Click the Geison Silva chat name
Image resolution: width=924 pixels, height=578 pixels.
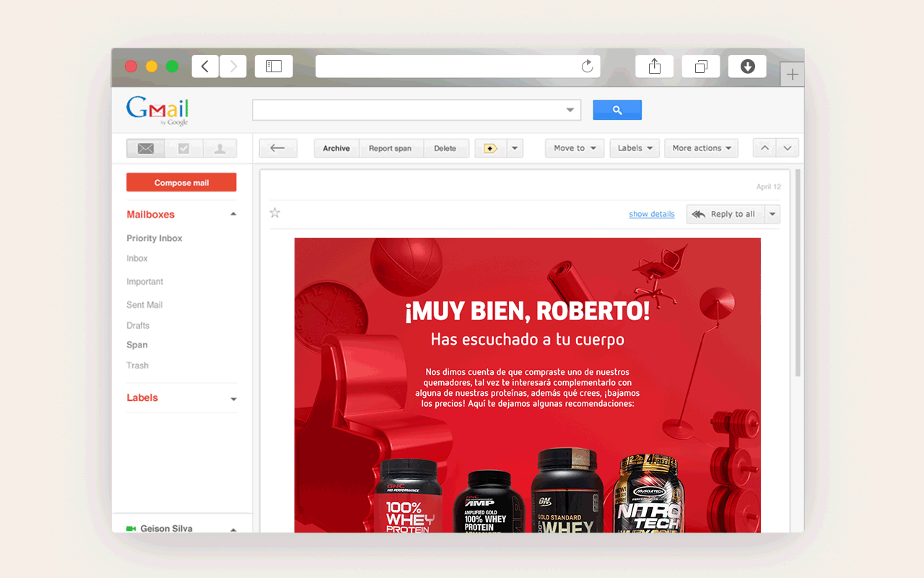coord(166,529)
